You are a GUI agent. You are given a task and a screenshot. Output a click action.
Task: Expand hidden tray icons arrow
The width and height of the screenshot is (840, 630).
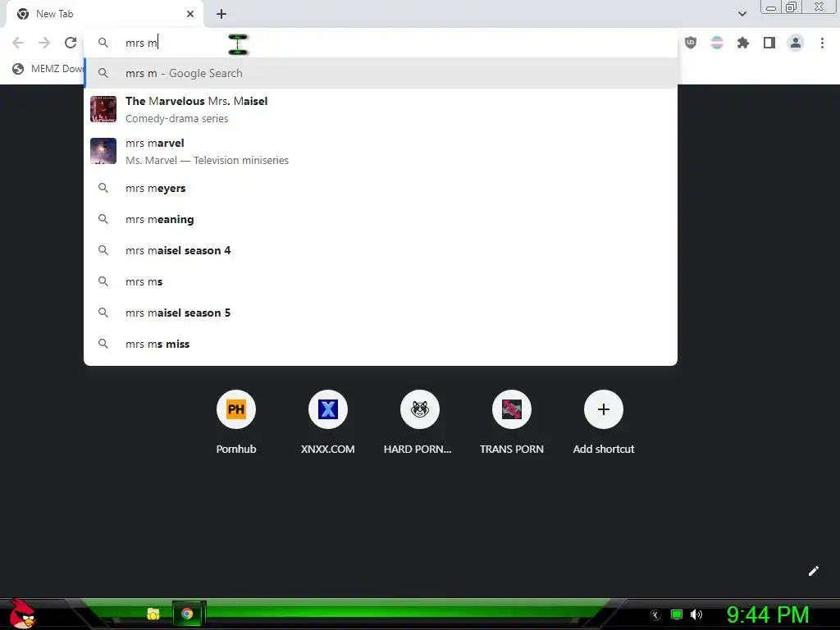[x=655, y=615]
